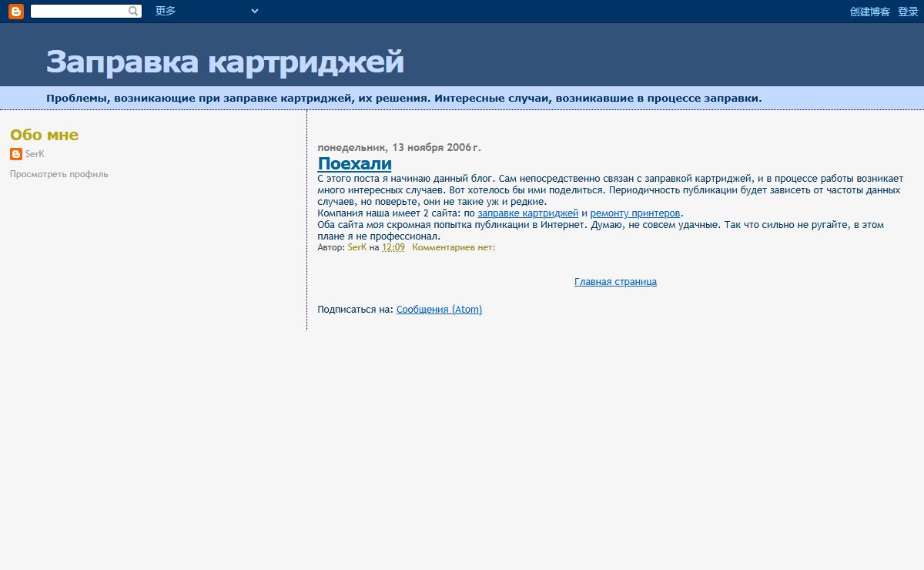The width and height of the screenshot is (924, 570).
Task: Click the blog description text under title
Action: click(404, 98)
